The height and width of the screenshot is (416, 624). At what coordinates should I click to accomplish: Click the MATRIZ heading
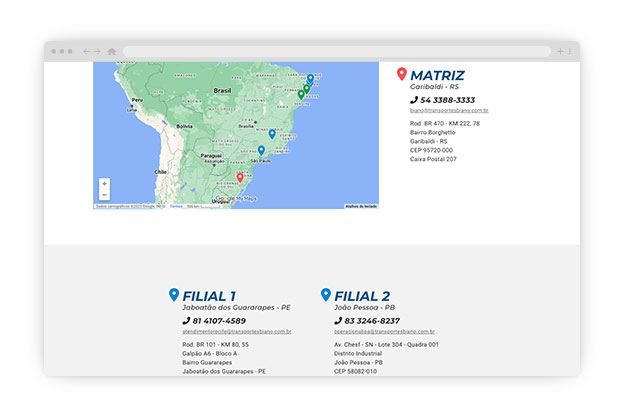tap(437, 75)
